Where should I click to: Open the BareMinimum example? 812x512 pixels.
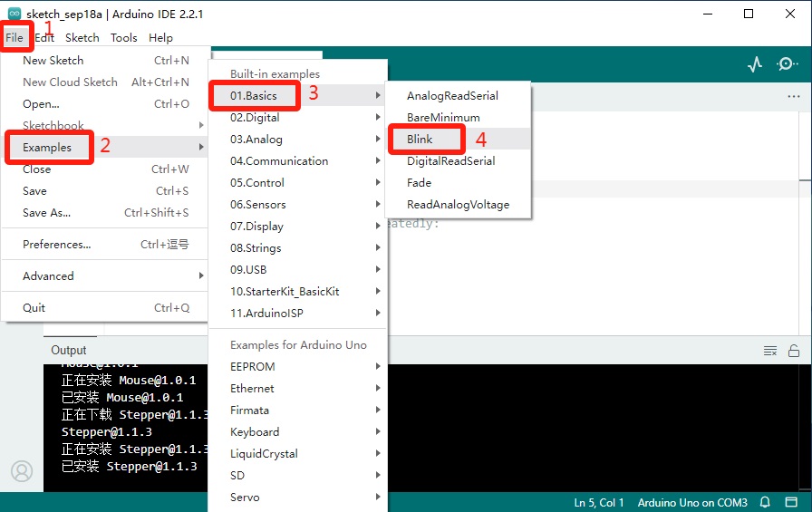point(459,118)
